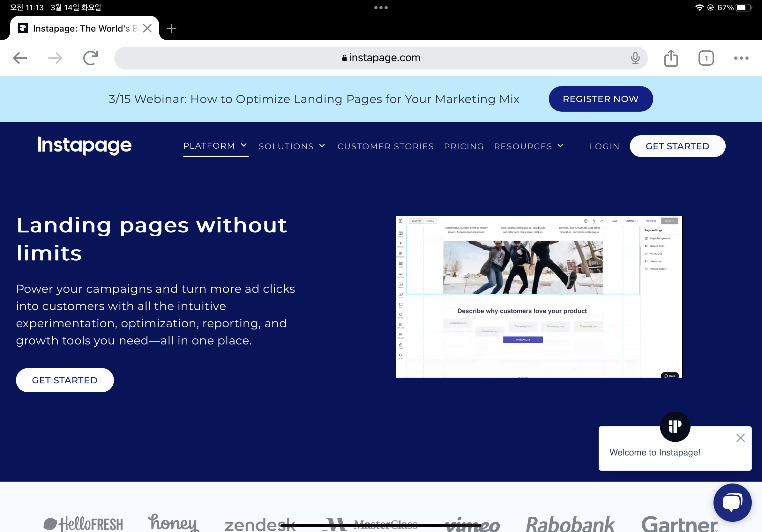
Task: Open the share sheet icon
Action: 671,58
